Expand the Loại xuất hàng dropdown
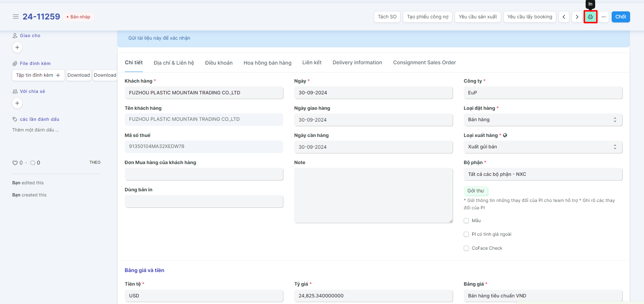The image size is (644, 304). point(543,147)
